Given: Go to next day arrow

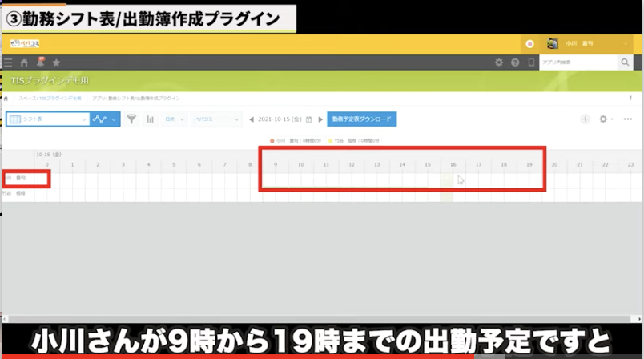Looking at the screenshot, I should 320,119.
